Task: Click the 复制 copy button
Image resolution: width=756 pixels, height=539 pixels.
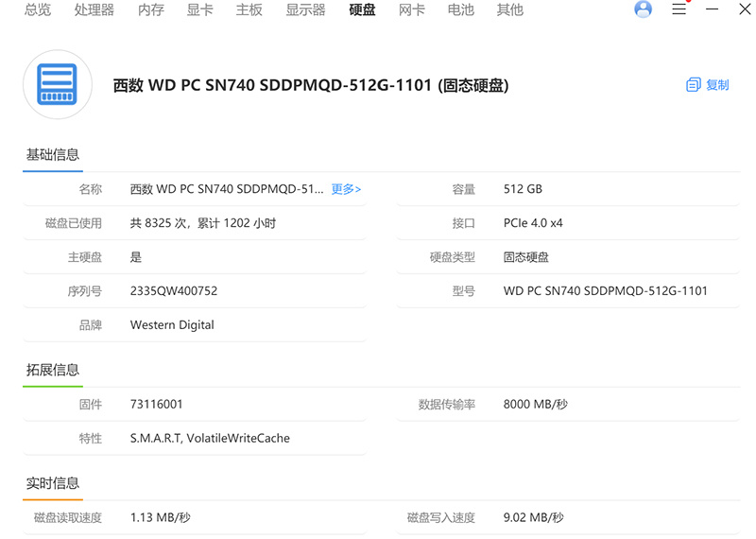Action: pos(707,85)
